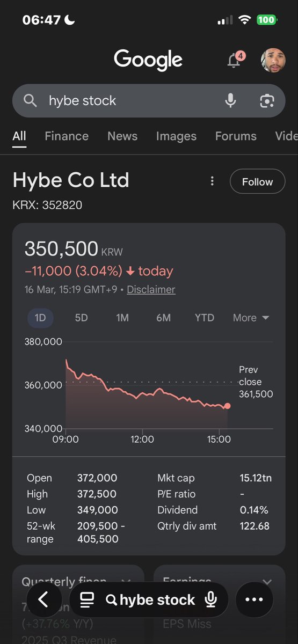Expand the Quarterly financials card chevron
Viewport: 298px width, 644px height.
tap(126, 582)
